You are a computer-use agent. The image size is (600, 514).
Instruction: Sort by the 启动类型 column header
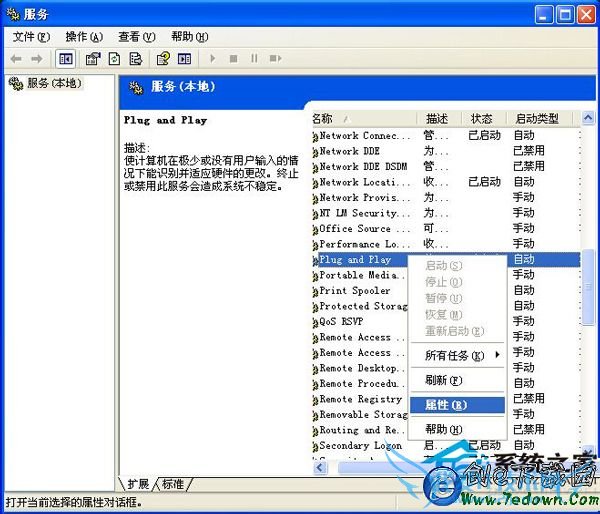pos(539,119)
